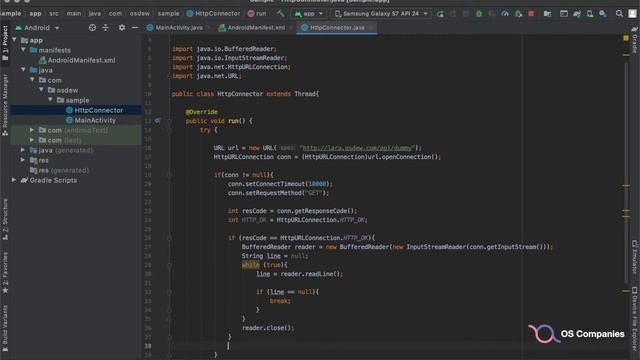Image resolution: width=640 pixels, height=360 pixels.
Task: Collapse the java folder
Action: [x=23, y=70]
